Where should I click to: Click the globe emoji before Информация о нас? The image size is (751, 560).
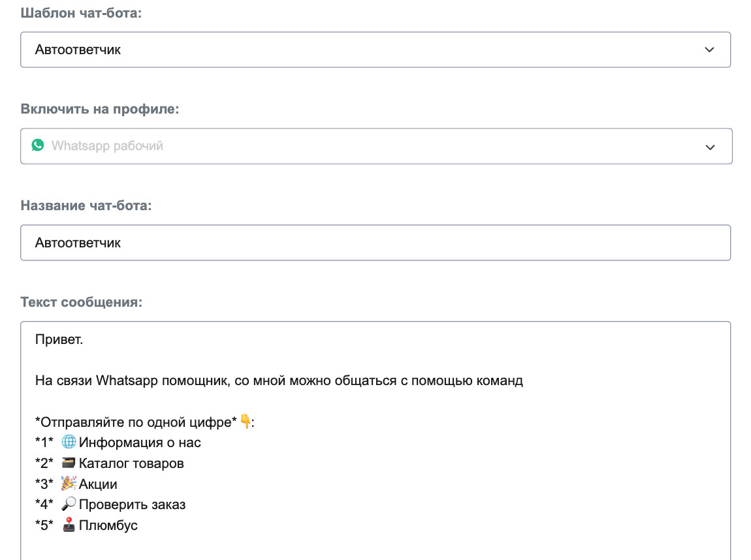coord(69,443)
